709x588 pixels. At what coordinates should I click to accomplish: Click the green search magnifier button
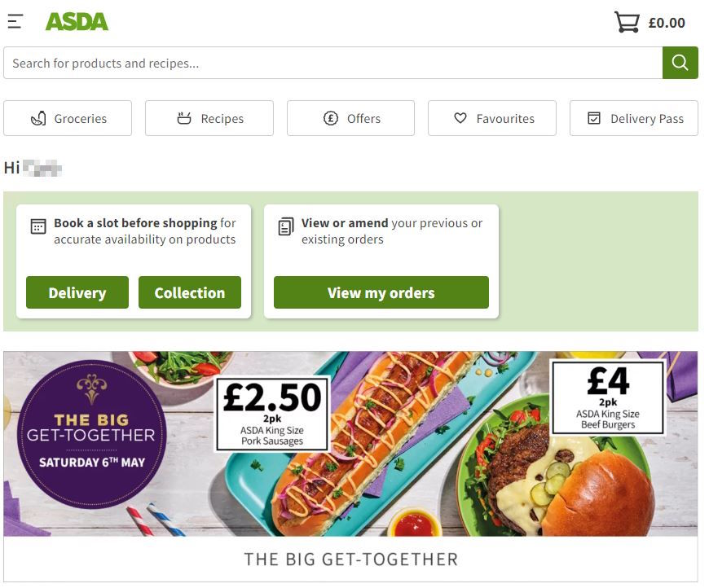(680, 63)
